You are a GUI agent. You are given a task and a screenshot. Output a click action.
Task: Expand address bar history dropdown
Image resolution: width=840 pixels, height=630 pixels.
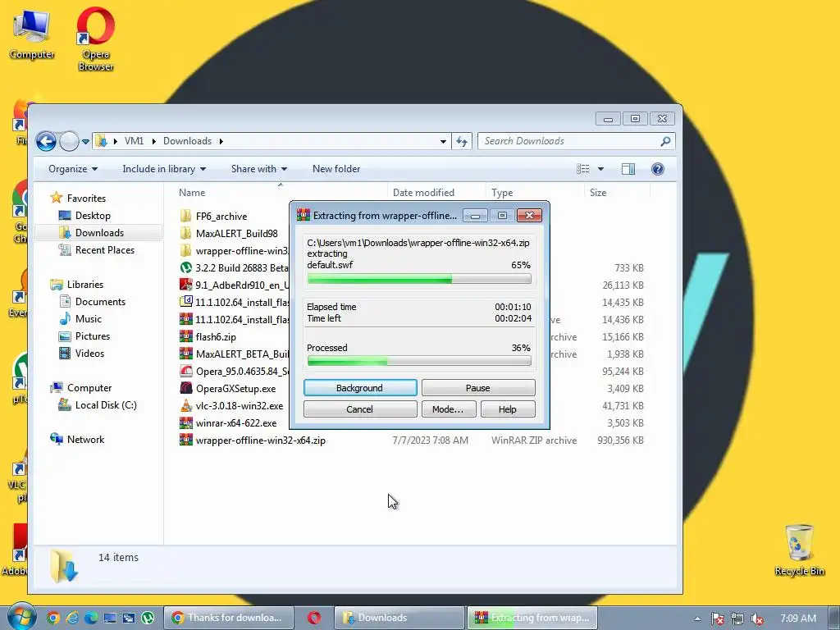click(x=443, y=141)
